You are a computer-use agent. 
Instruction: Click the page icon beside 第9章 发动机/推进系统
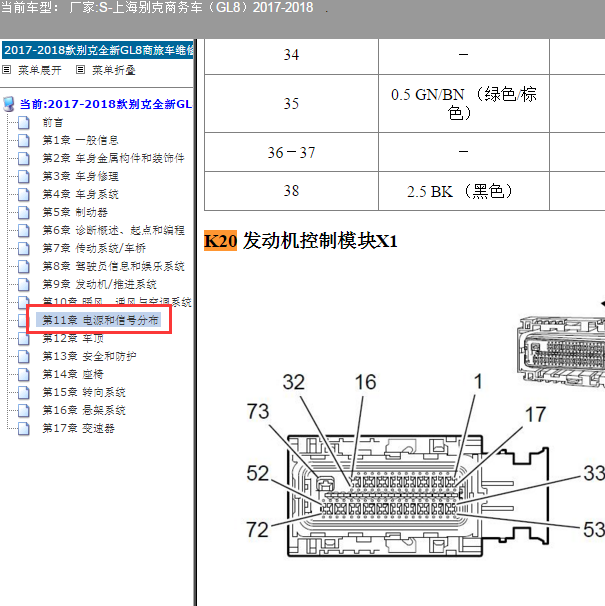[24, 284]
